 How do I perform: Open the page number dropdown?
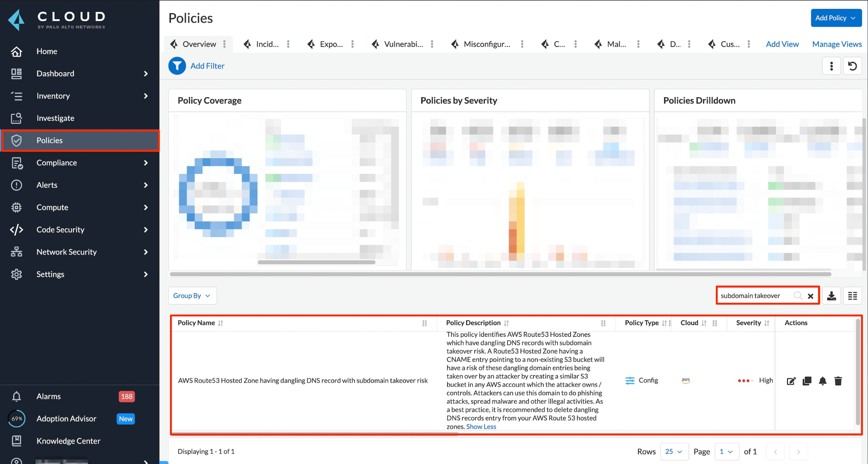click(x=726, y=452)
